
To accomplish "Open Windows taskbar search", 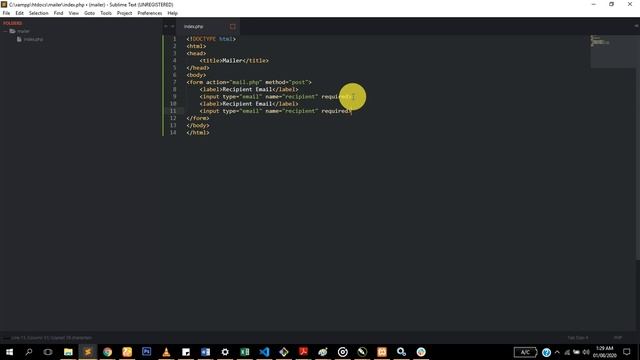I will coord(29,352).
